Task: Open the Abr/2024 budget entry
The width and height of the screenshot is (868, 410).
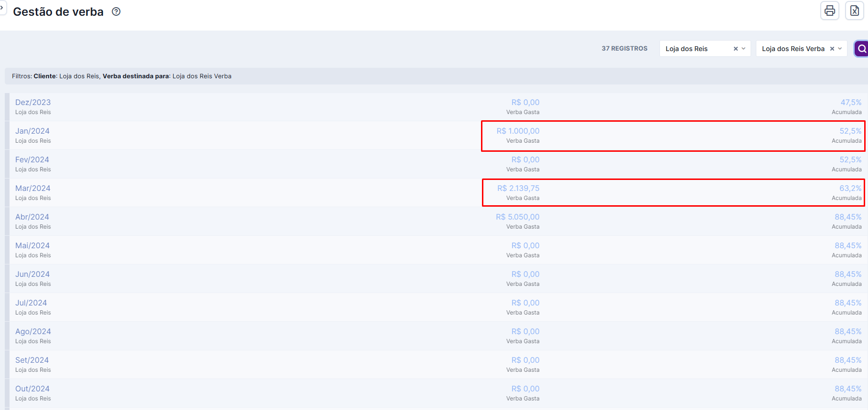Action: (x=32, y=217)
